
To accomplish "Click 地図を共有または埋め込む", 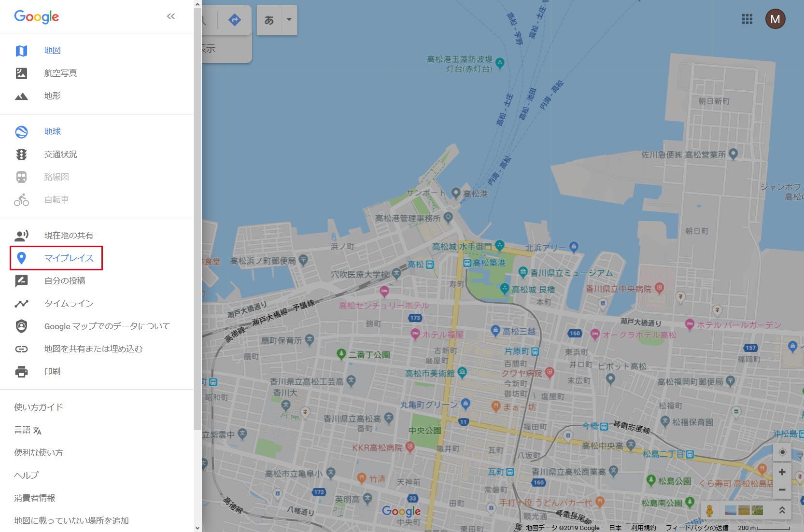I will (93, 349).
